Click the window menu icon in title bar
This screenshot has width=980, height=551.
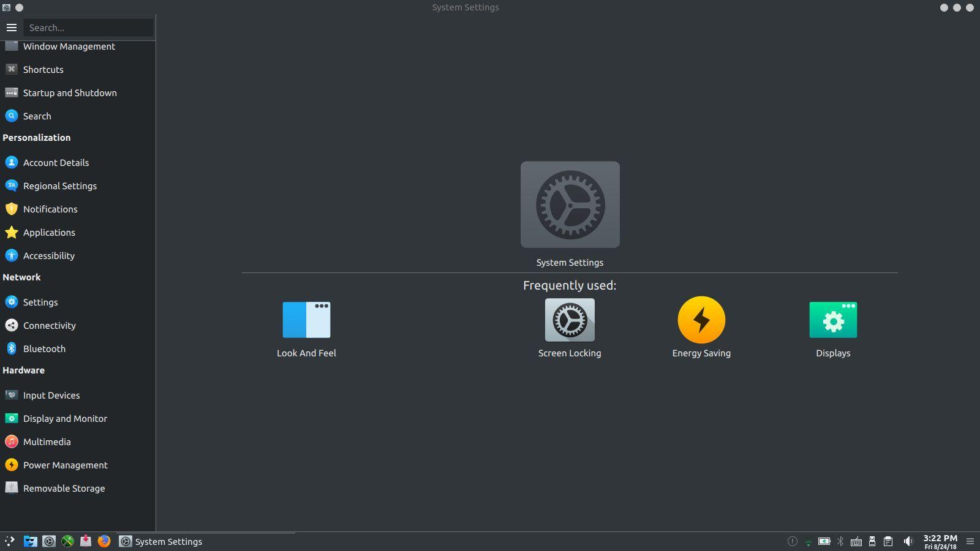point(7,7)
